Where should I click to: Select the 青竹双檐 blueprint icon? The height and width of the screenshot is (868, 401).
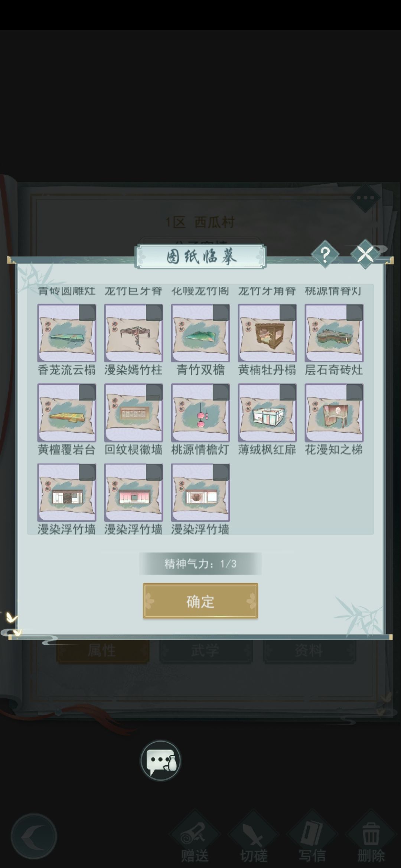point(200,333)
